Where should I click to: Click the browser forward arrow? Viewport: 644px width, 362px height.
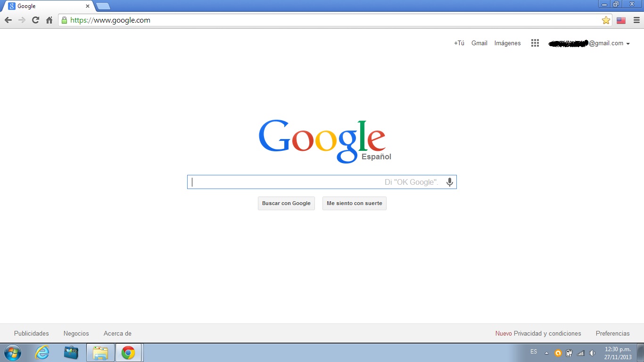click(x=22, y=20)
